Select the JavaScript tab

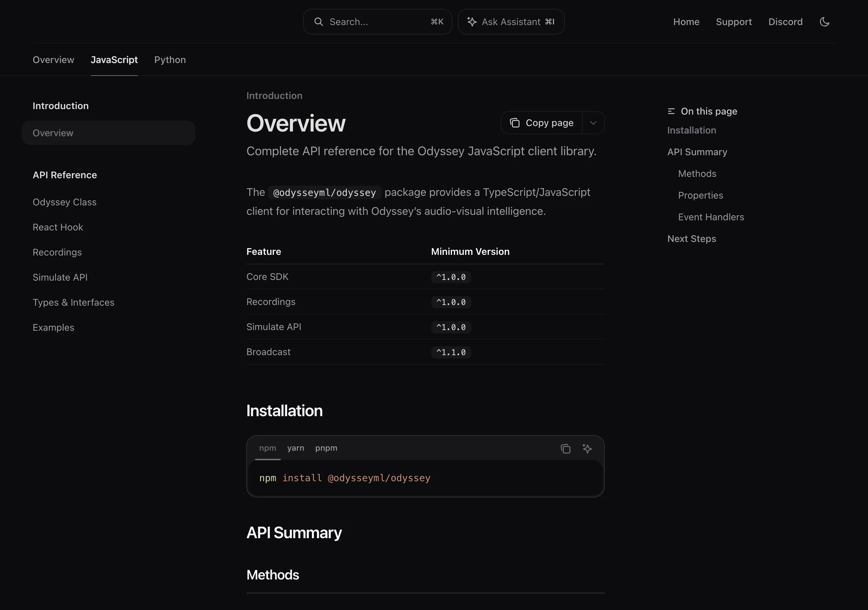pos(114,60)
